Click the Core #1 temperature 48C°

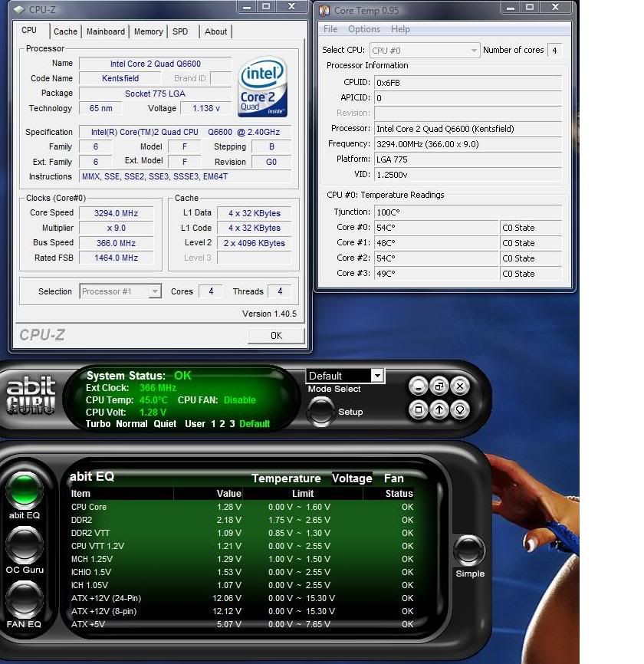[x=436, y=242]
